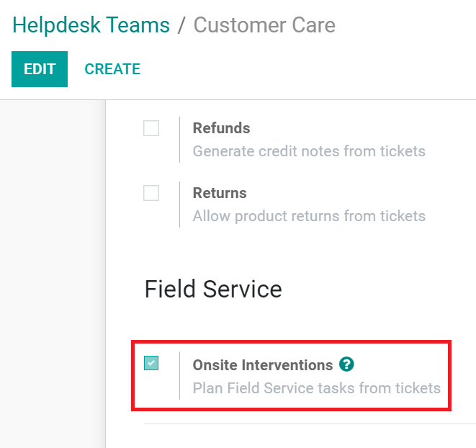Click the Field Service section heading
The width and height of the screenshot is (476, 448).
point(213,289)
